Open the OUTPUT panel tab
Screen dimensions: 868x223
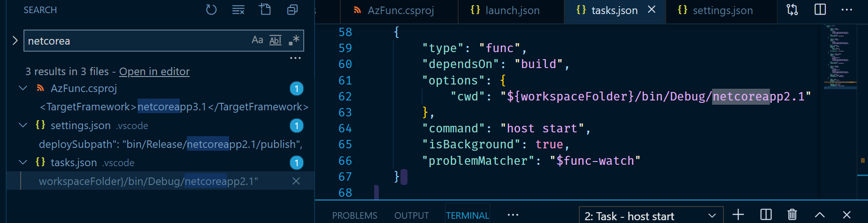coord(412,215)
